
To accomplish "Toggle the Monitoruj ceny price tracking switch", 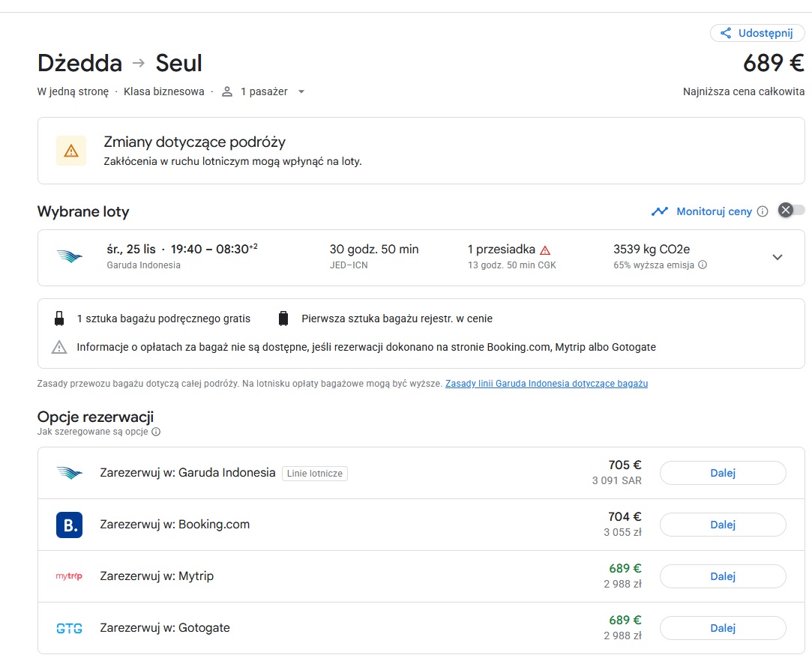I will [791, 211].
